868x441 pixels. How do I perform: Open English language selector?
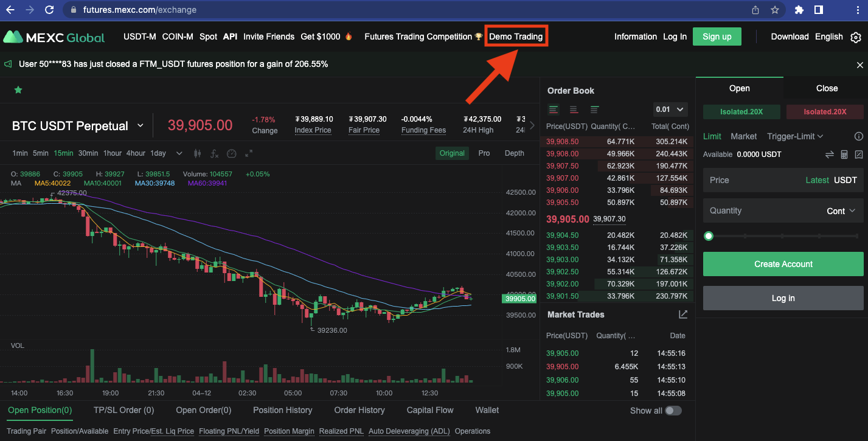(x=829, y=36)
